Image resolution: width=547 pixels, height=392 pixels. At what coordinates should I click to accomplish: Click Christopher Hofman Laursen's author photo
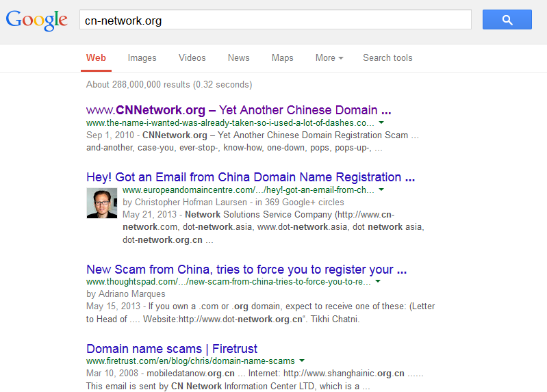(x=101, y=203)
